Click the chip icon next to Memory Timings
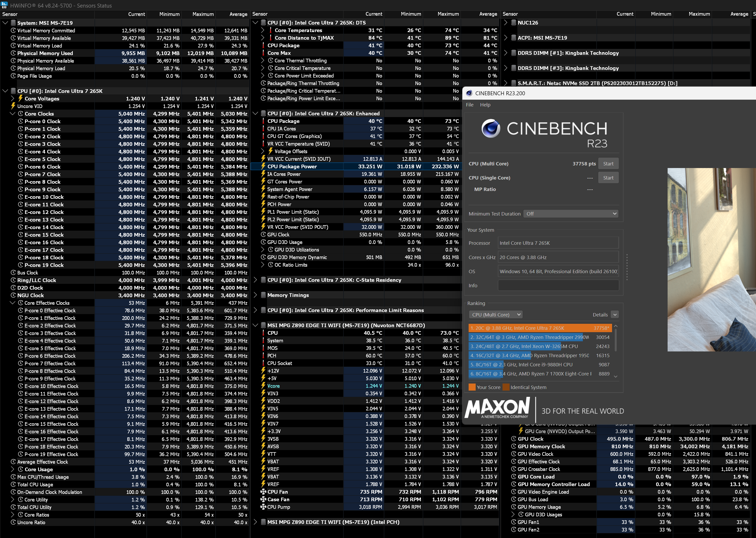756x538 pixels. coord(263,295)
